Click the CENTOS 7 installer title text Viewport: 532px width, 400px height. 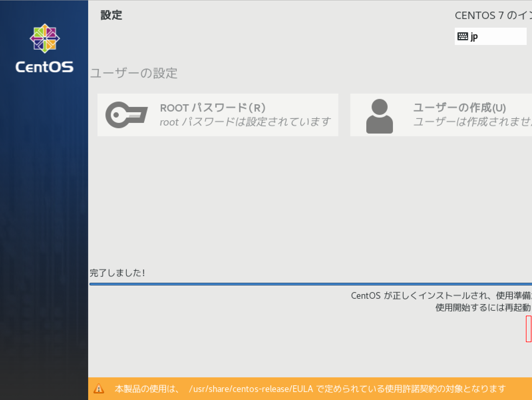pyautogui.click(x=493, y=15)
